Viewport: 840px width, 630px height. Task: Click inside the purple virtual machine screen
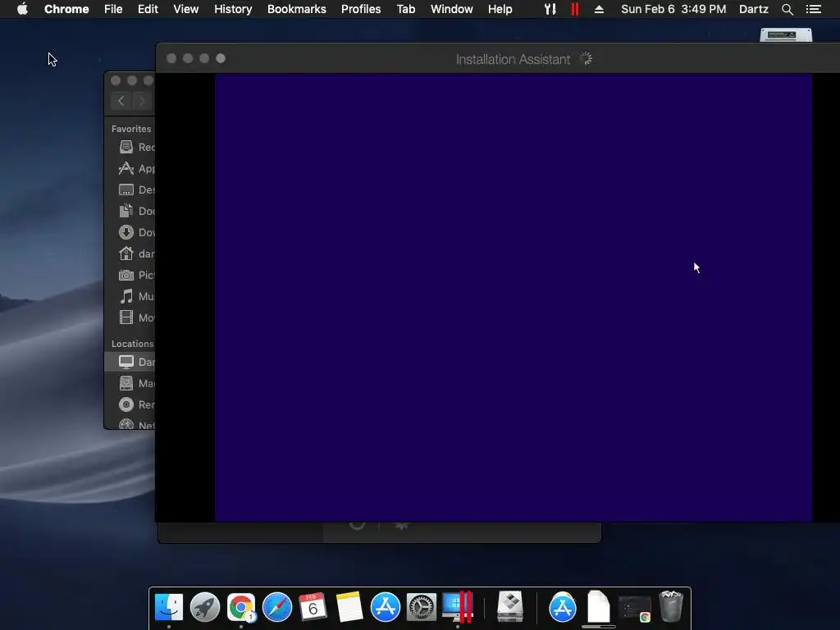[x=514, y=297]
